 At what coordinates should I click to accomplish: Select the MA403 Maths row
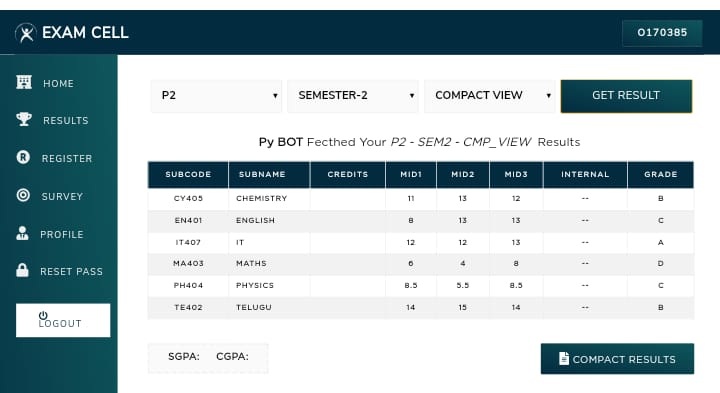pos(421,264)
